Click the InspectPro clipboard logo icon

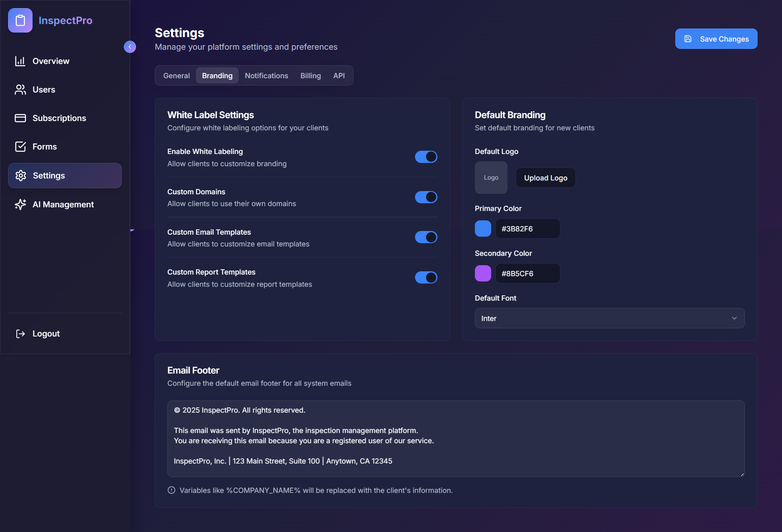pos(20,20)
